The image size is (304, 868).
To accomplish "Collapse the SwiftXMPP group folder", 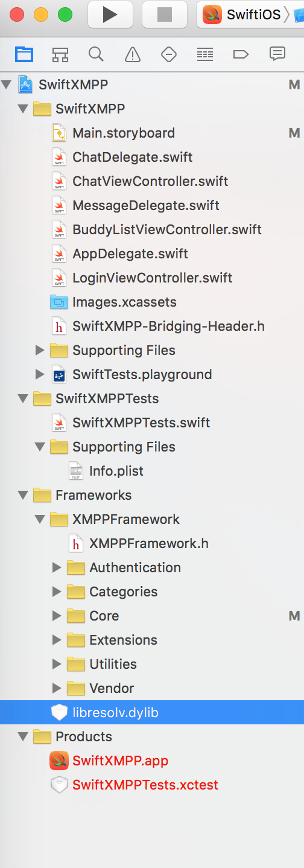I will (x=24, y=109).
